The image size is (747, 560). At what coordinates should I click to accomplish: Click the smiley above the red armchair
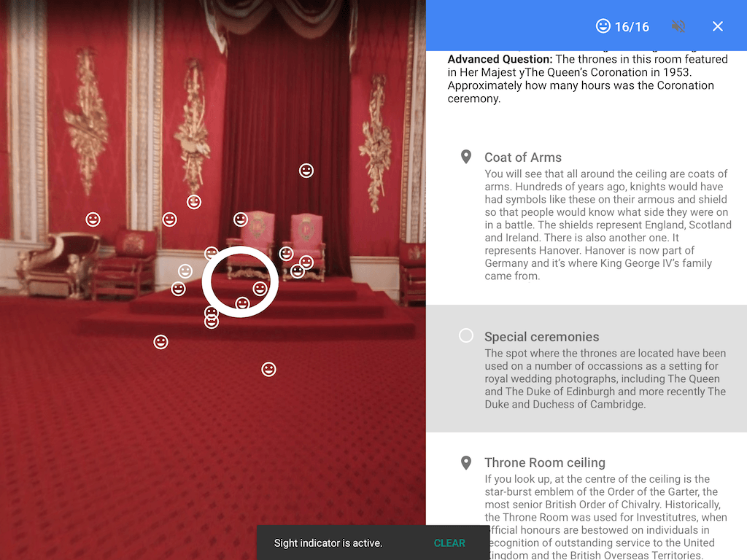170,219
